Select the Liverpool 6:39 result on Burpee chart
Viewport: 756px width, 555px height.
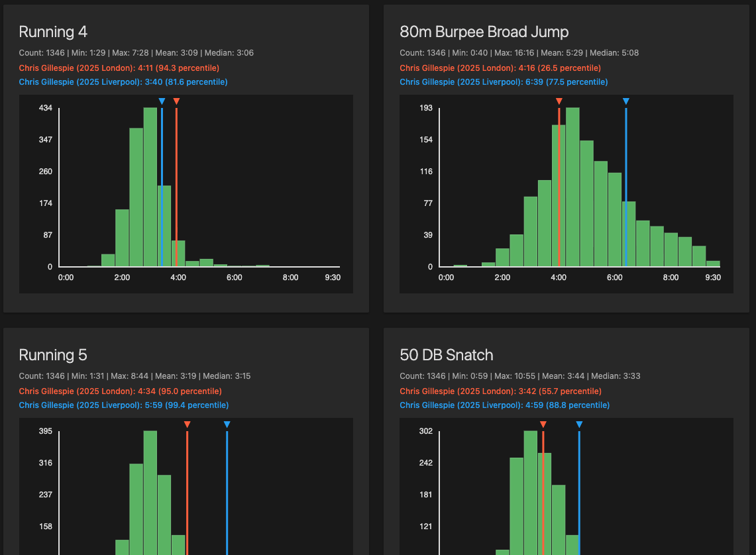tap(504, 81)
